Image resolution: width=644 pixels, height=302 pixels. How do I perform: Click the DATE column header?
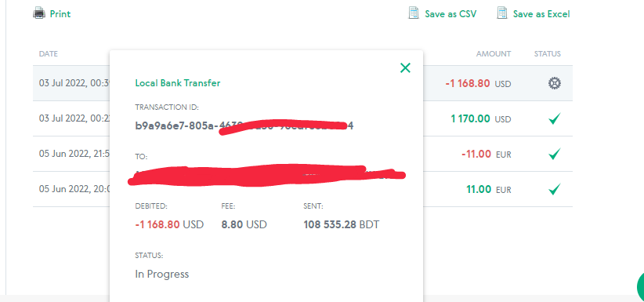49,54
